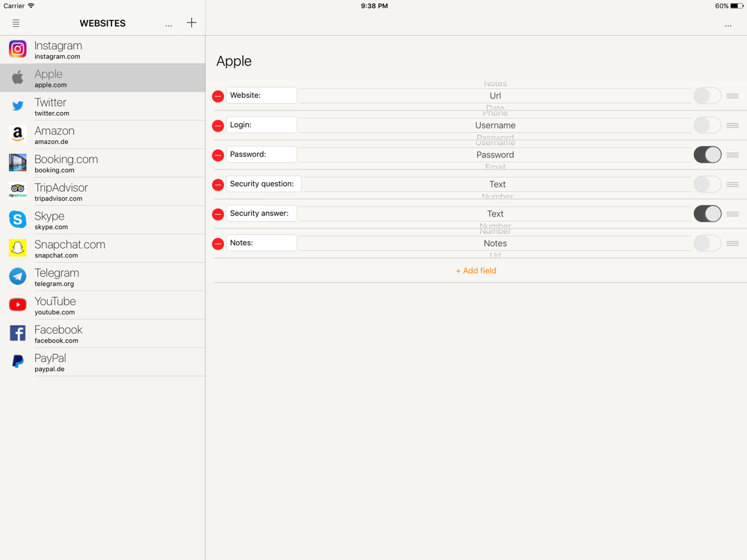
Task: Delete the Notes field with red minus
Action: [217, 244]
